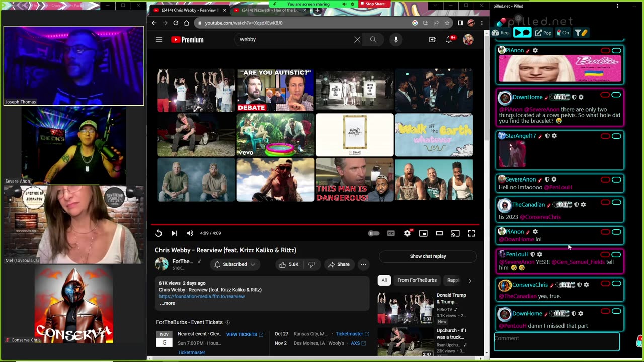
Task: Like the video with 5.6K likes
Action: point(288,264)
